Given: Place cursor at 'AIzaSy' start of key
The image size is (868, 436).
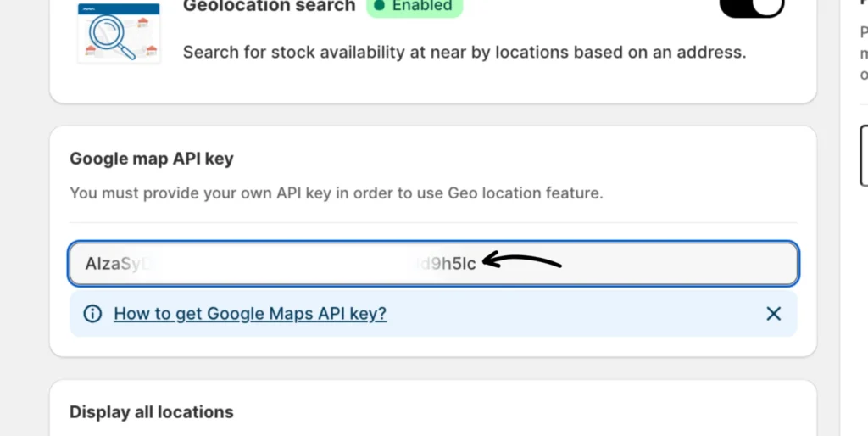Looking at the screenshot, I should pyautogui.click(x=86, y=264).
